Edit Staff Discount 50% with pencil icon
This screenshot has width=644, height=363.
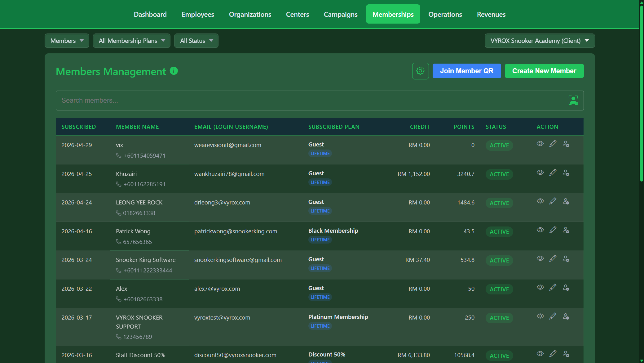pos(553,354)
